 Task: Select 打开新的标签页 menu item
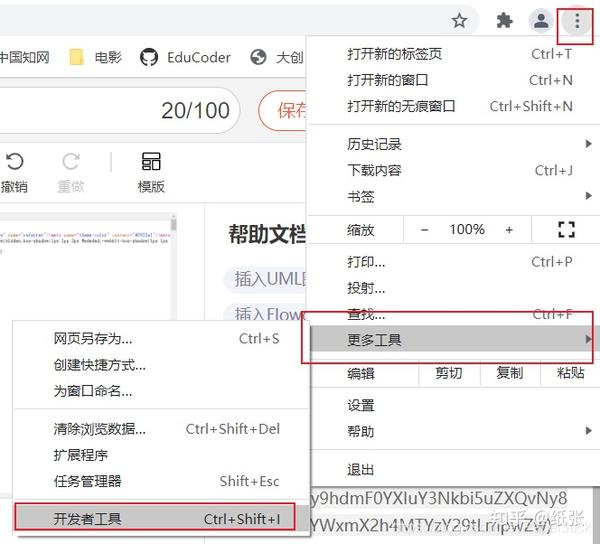[x=453, y=54]
